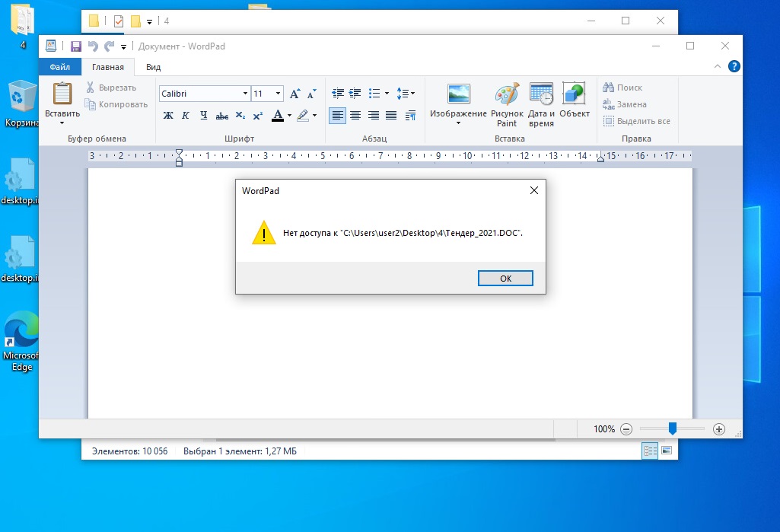Screen dimensions: 780x532
Task: Toggle bold (Ж) formatting
Action: tap(168, 116)
